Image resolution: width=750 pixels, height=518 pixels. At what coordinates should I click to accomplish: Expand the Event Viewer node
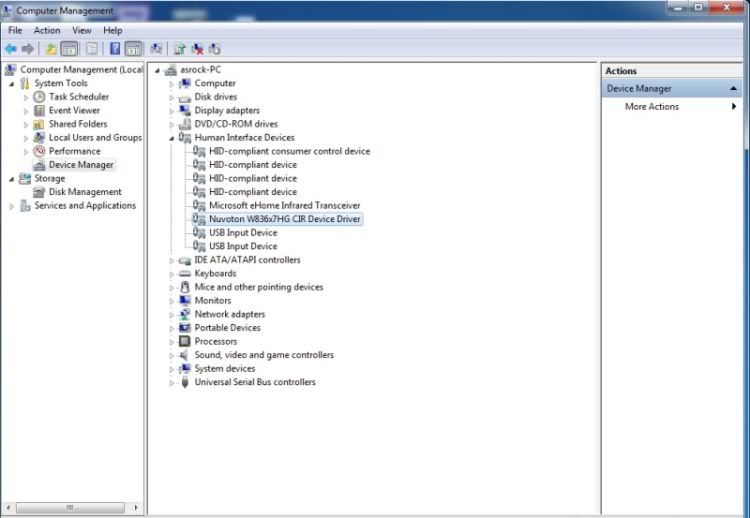[x=26, y=111]
